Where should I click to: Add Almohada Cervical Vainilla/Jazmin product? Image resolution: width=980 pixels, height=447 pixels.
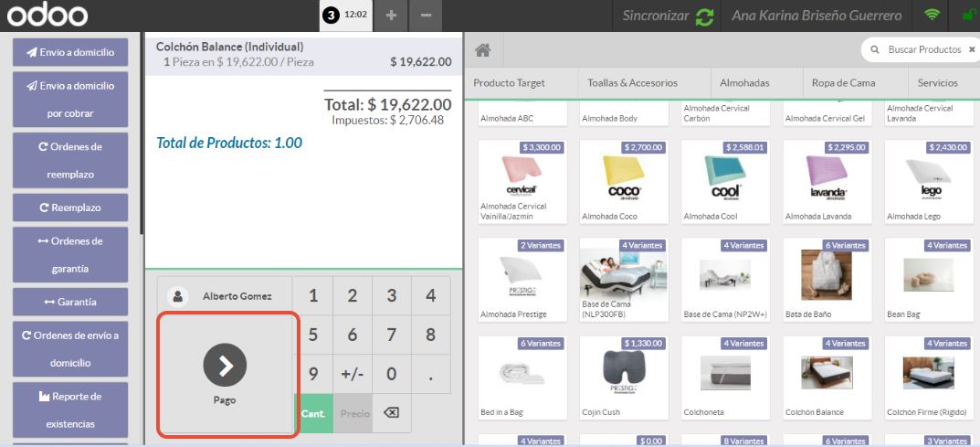click(522, 182)
